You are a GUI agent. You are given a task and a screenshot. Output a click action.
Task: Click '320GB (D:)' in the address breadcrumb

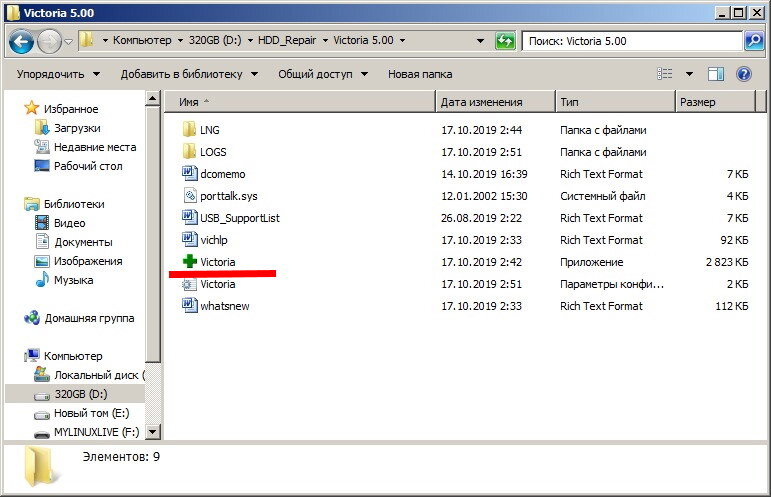pyautogui.click(x=215, y=40)
